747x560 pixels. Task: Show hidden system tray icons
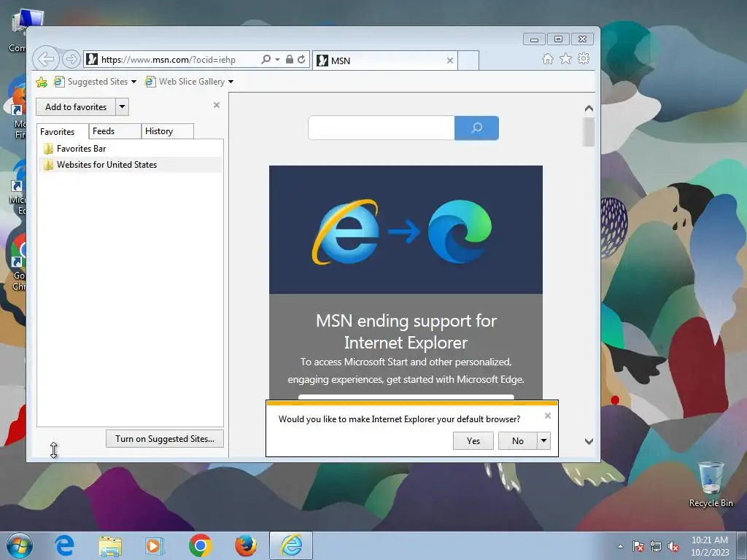pyautogui.click(x=620, y=547)
